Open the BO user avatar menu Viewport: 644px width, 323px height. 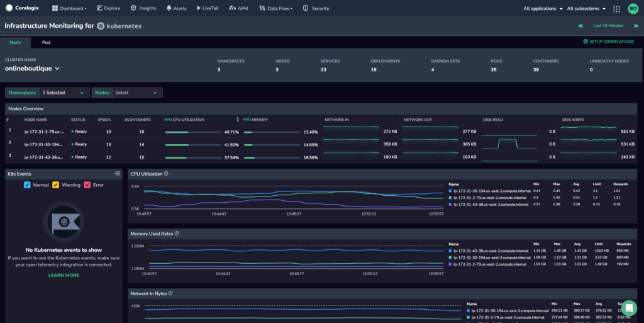[x=633, y=9]
